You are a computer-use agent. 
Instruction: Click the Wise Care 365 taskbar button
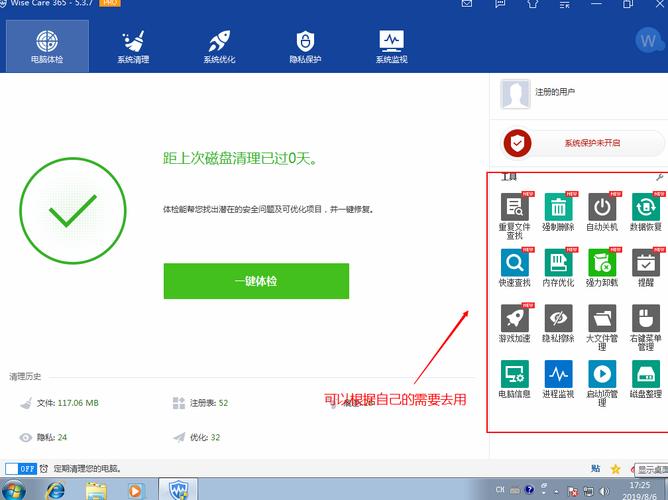click(x=179, y=490)
